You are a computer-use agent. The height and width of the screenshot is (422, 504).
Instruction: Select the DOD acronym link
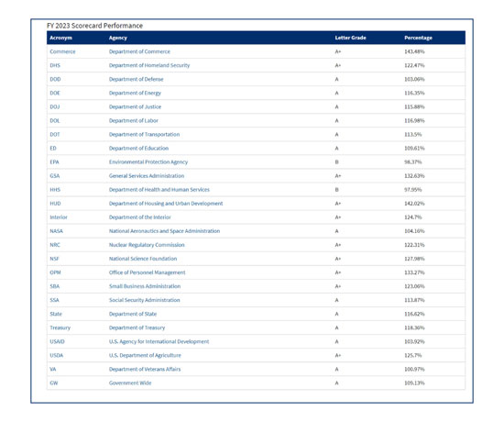pyautogui.click(x=55, y=79)
